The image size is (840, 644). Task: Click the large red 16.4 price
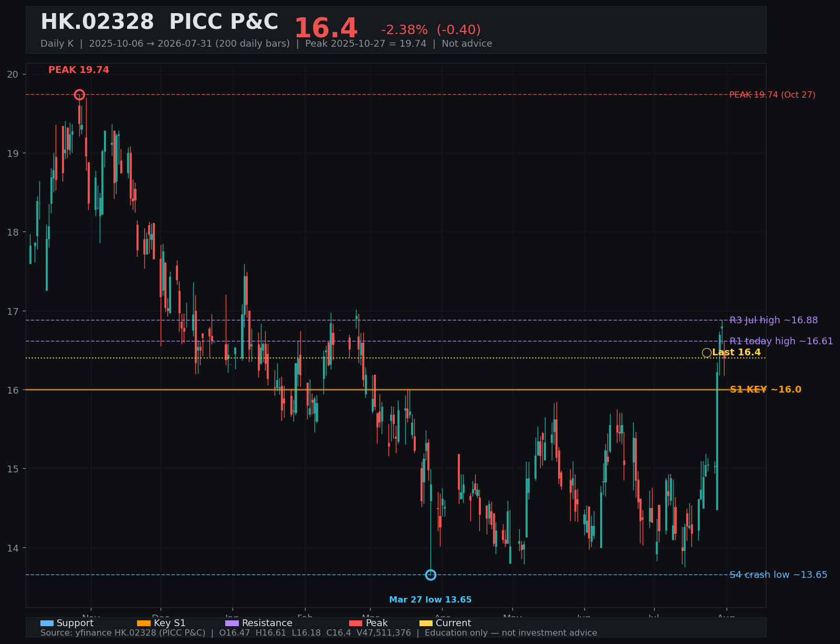325,28
